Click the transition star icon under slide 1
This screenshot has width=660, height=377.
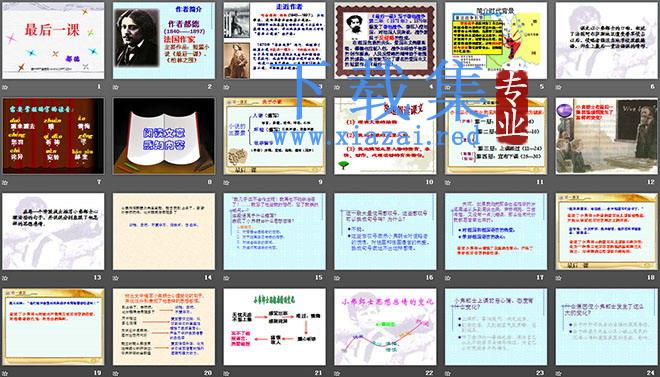tap(5, 87)
